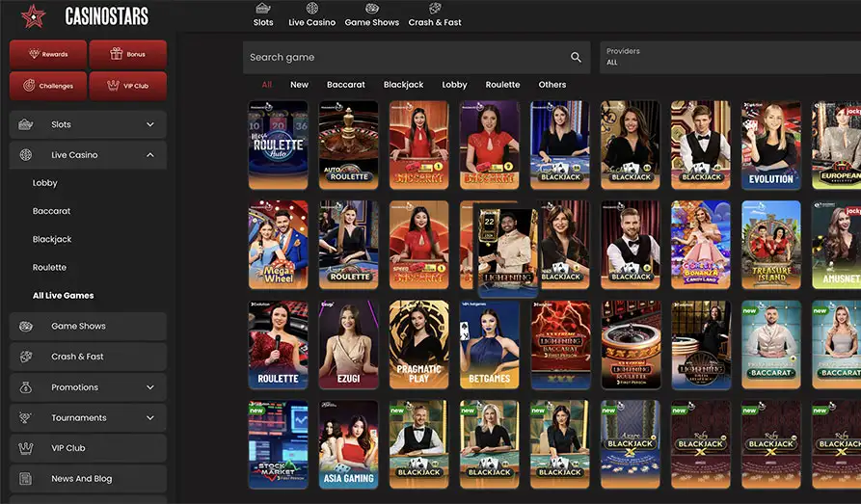The image size is (861, 504).
Task: Open the Game Shows icon in top navigation
Action: [372, 9]
